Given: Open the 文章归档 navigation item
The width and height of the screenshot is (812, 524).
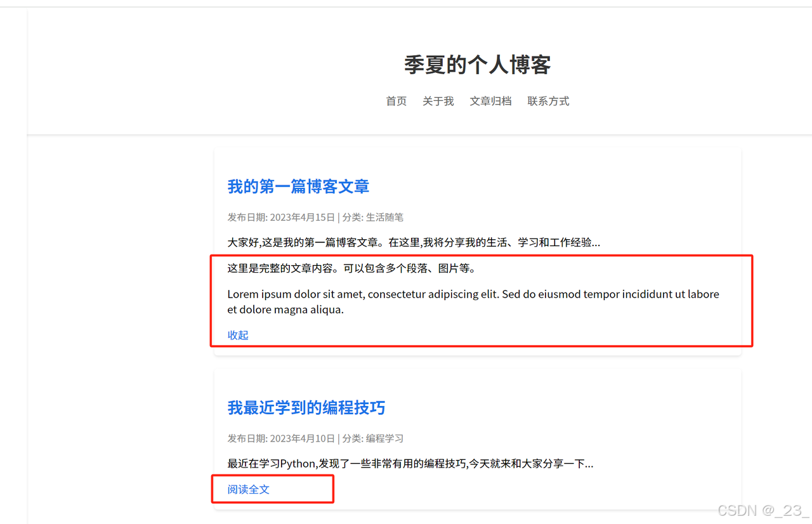Looking at the screenshot, I should [x=490, y=101].
